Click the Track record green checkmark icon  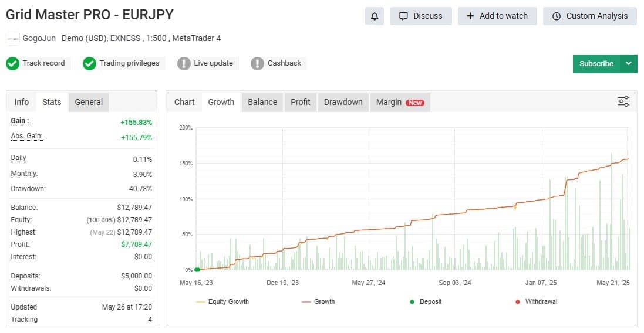point(12,63)
